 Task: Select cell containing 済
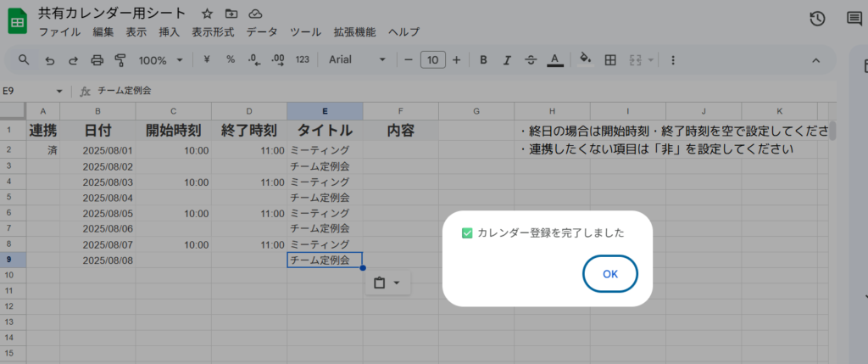point(43,150)
